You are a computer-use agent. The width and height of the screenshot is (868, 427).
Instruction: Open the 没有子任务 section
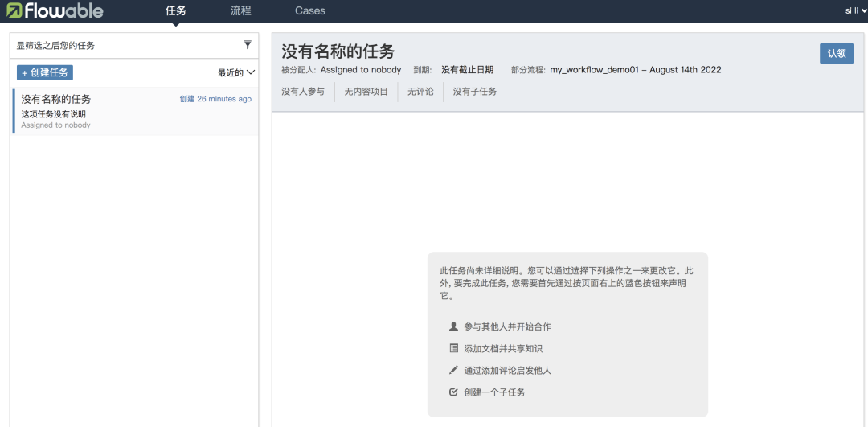click(474, 92)
